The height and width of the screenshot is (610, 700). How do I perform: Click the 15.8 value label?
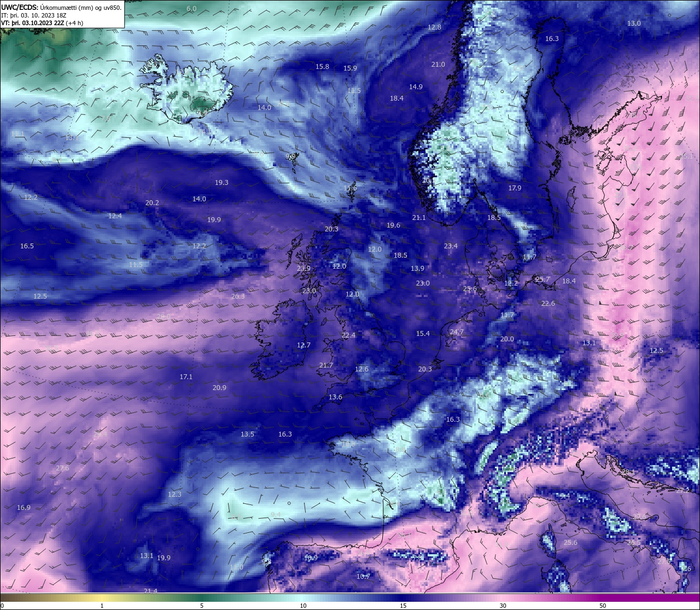coord(322,67)
